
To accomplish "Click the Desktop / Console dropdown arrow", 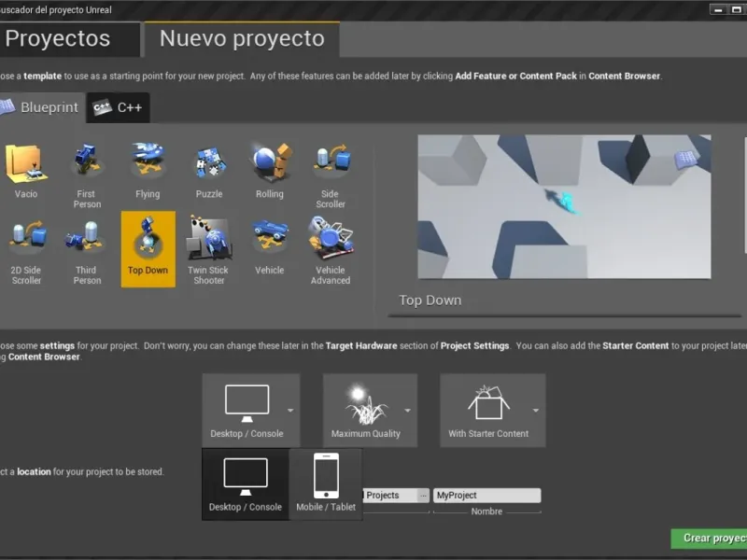I will [290, 410].
